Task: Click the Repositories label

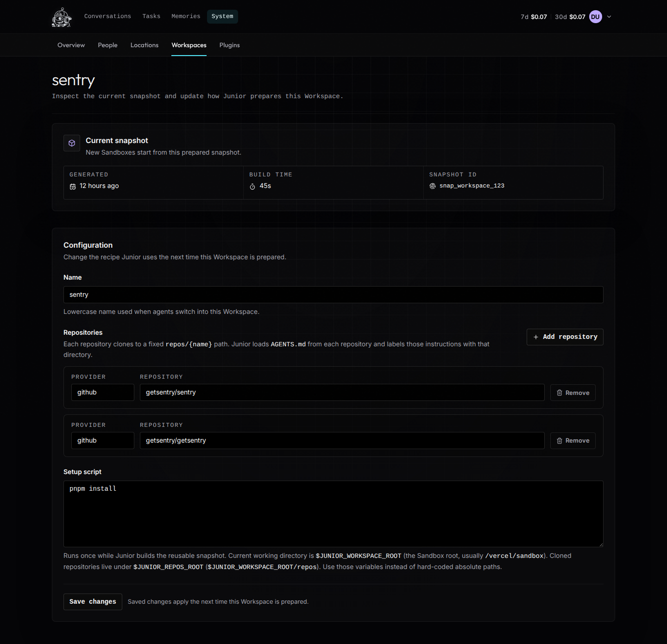Action: tap(83, 333)
